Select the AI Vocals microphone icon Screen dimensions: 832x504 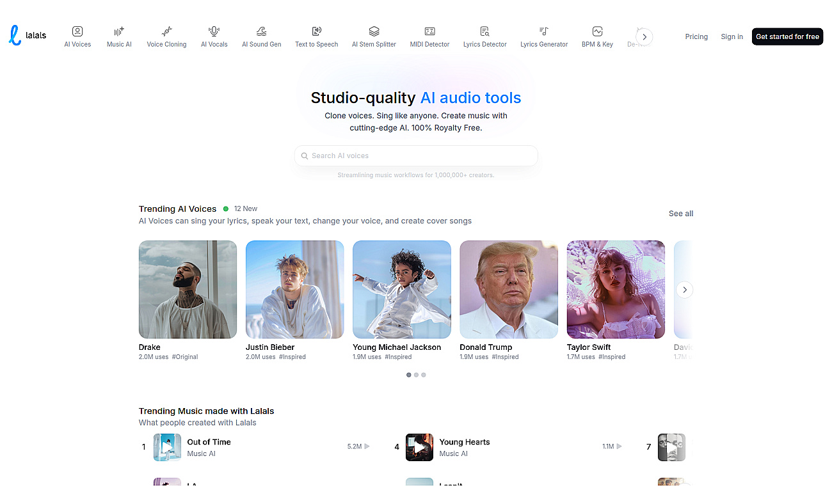click(x=214, y=31)
